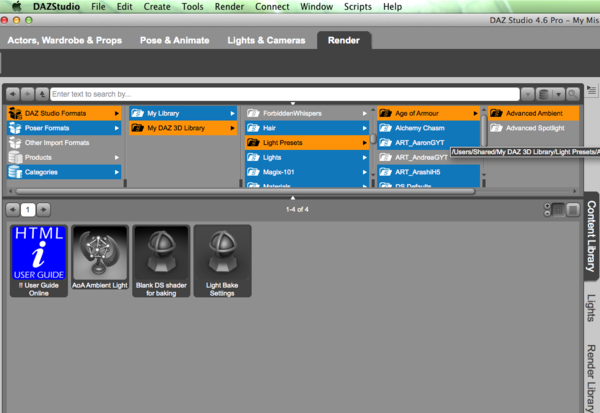Open the Connect menu
This screenshot has height=413, width=600.
(272, 7)
